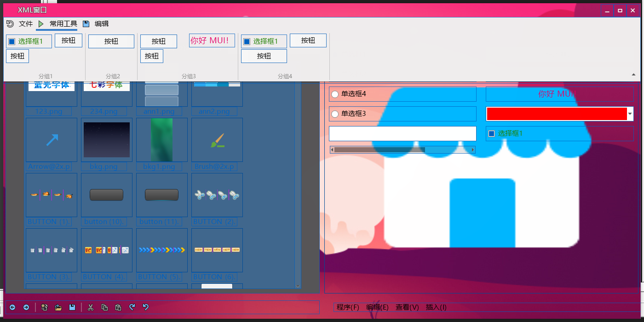This screenshot has width=644, height=322.
Task: Click the scissors cut icon
Action: (x=91, y=307)
